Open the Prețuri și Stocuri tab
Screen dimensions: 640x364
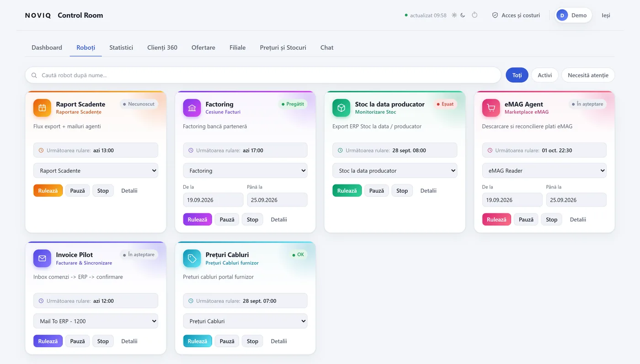pos(283,47)
